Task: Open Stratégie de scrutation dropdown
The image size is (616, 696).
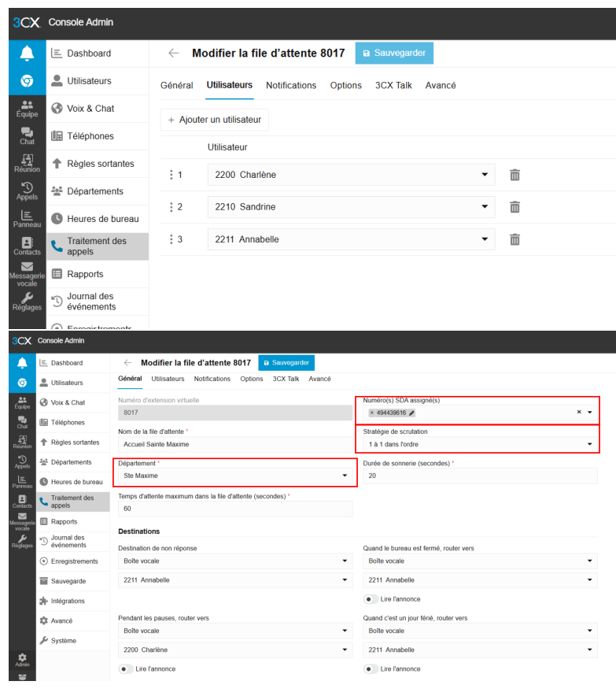Action: coord(481,444)
